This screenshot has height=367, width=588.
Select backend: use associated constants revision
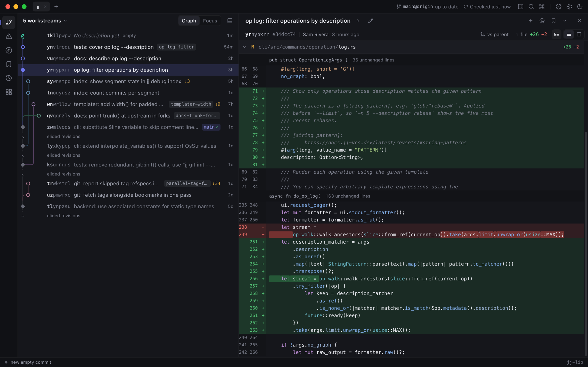pos(128,206)
